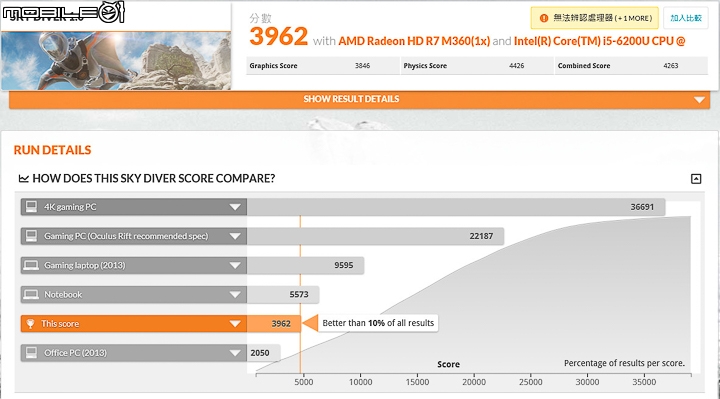The height and width of the screenshot is (399, 720).
Task: Click the 5000 axis label
Action: [x=304, y=382]
